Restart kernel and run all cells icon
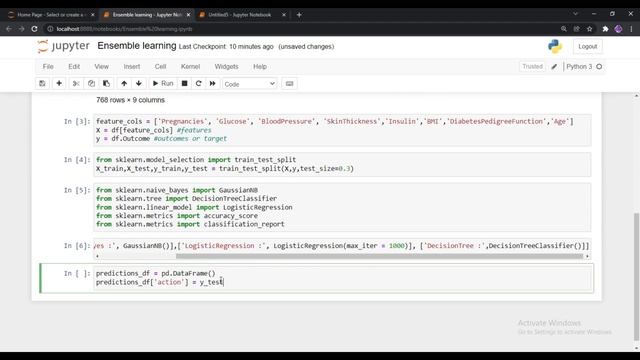The height and width of the screenshot is (360, 640). pyautogui.click(x=213, y=83)
